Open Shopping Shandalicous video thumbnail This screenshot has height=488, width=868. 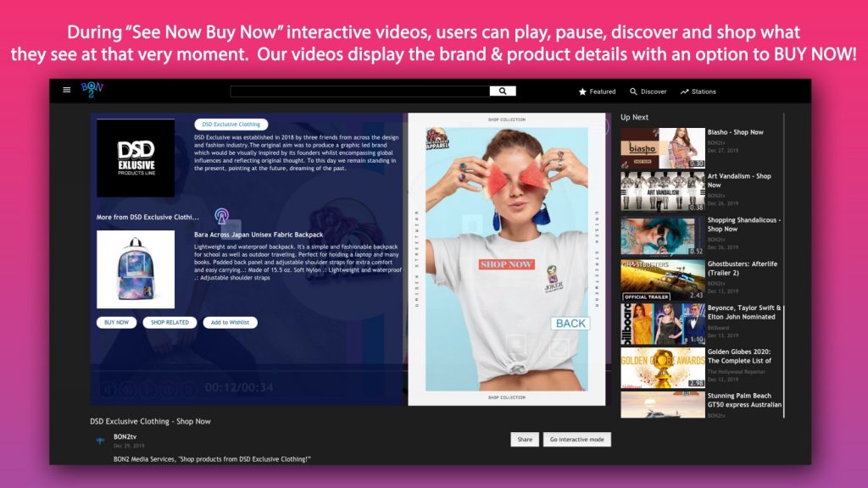[x=663, y=236]
